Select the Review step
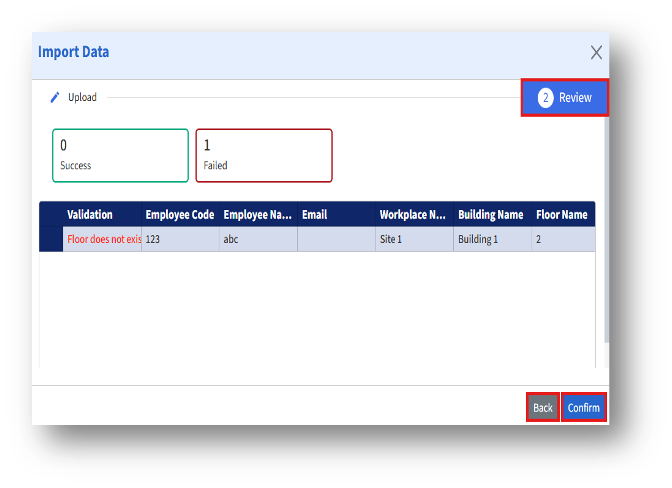The height and width of the screenshot is (488, 672). tap(564, 98)
